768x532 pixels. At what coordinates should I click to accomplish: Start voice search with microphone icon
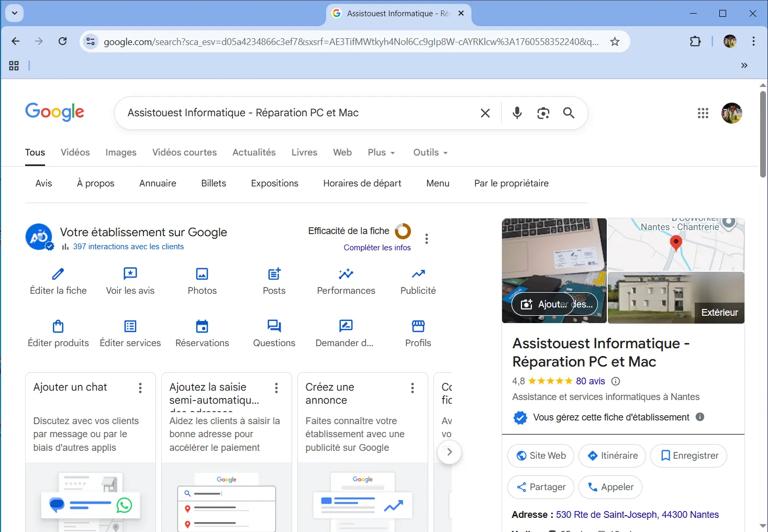tap(517, 113)
